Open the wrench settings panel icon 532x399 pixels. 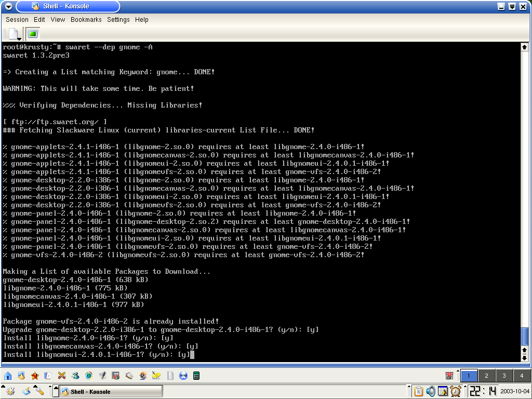click(x=39, y=392)
